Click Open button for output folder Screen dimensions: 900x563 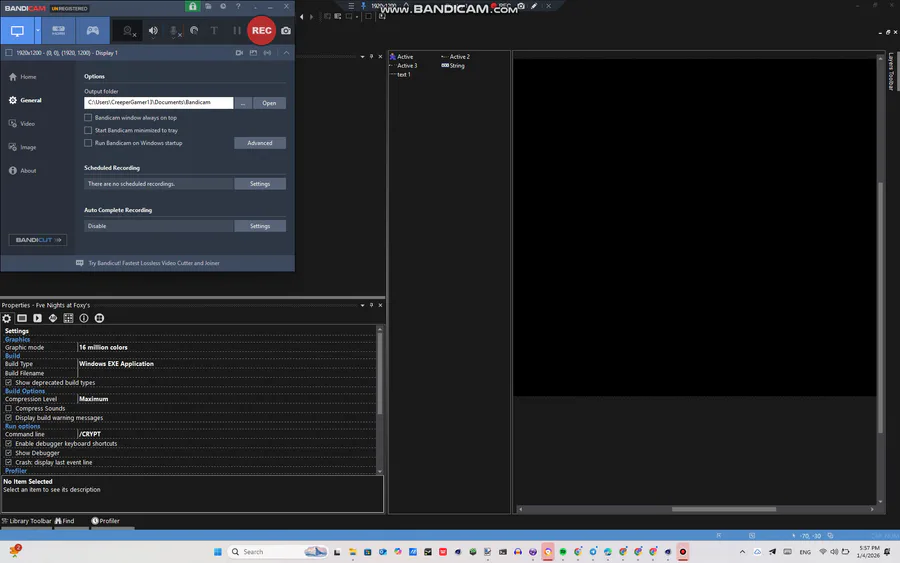[x=269, y=103]
